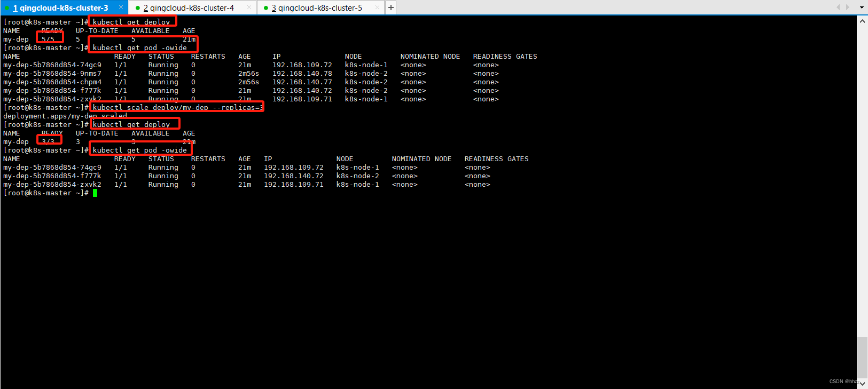This screenshot has width=868, height=389.
Task: Click pod name my-dep-5b7868d854-chpm4
Action: [x=52, y=82]
